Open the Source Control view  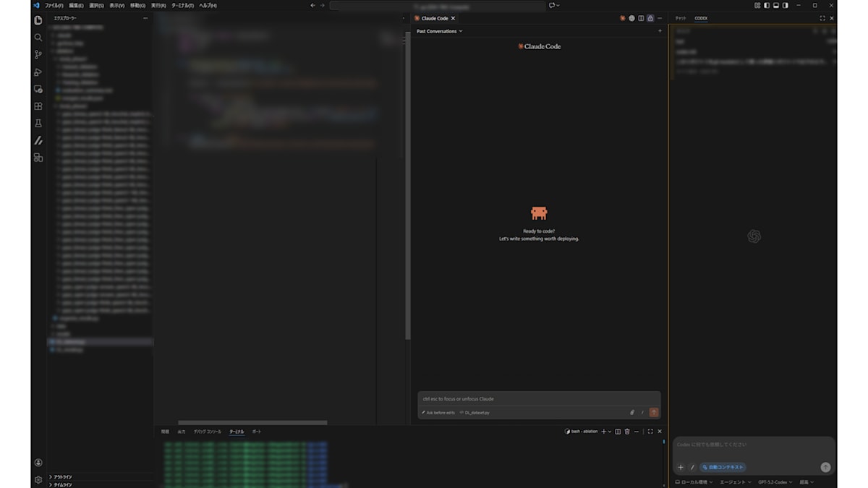(x=38, y=55)
